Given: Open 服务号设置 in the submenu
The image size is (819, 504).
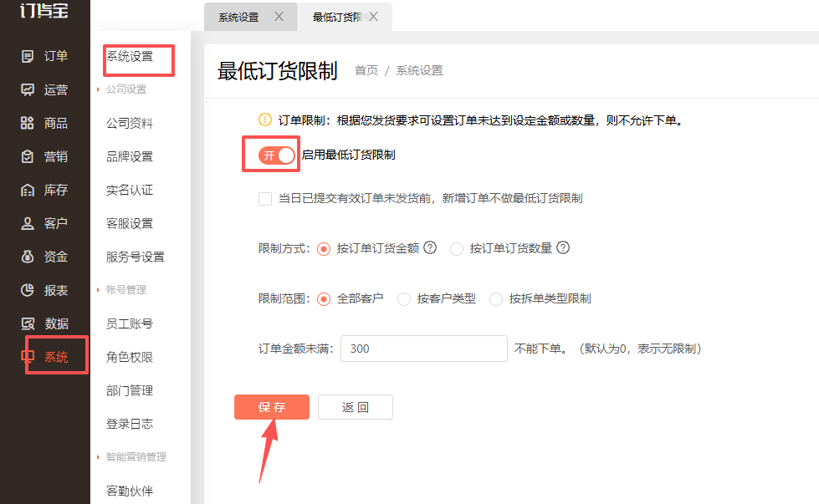Looking at the screenshot, I should click(x=136, y=257).
